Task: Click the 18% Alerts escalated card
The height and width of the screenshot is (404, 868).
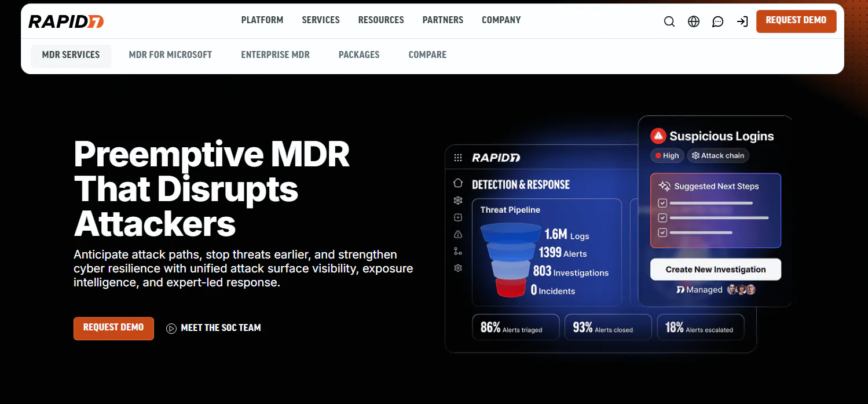Action: tap(701, 327)
